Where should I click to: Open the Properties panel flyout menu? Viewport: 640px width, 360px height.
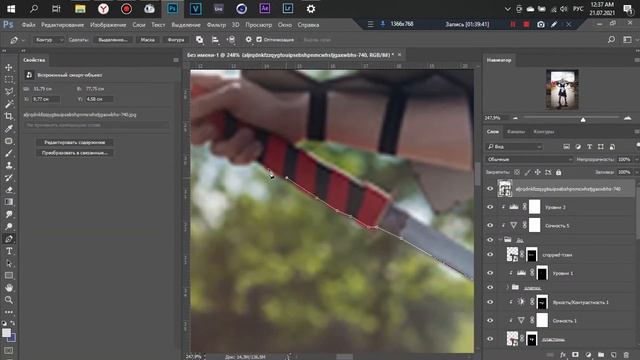(176, 60)
